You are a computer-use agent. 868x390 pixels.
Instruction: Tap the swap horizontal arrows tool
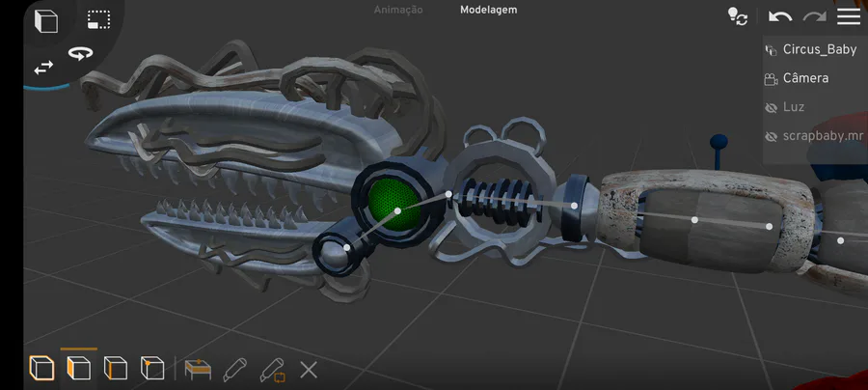click(43, 68)
